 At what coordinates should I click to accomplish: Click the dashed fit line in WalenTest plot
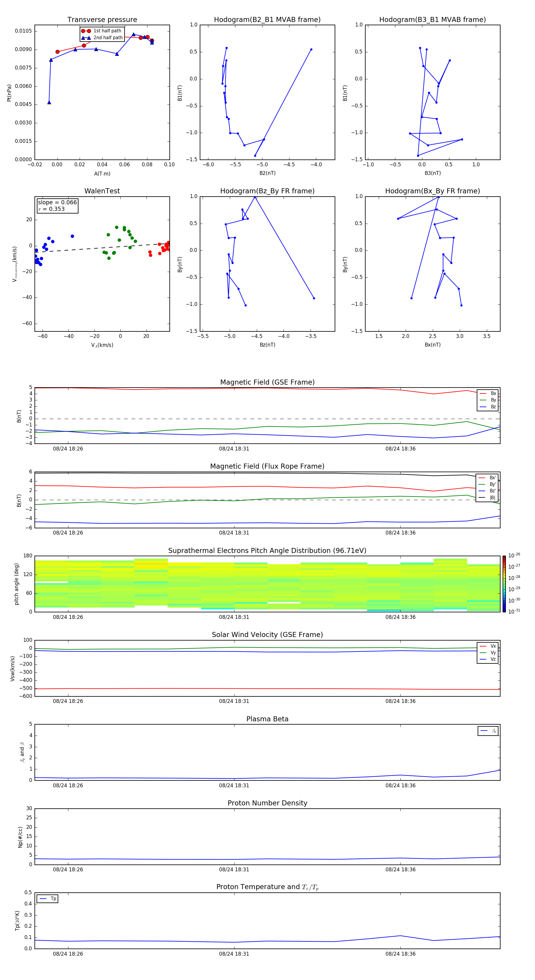pos(102,248)
